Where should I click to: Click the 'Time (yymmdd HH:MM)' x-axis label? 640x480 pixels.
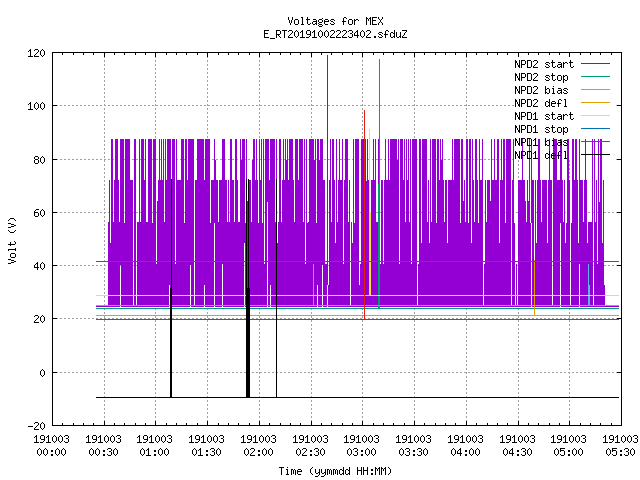click(335, 471)
